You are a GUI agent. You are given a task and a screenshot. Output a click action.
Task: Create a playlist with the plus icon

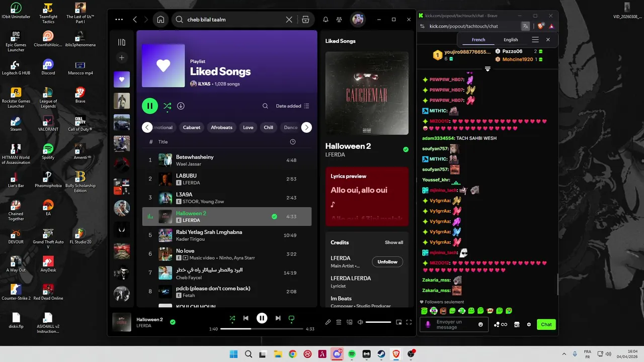pos(121,58)
